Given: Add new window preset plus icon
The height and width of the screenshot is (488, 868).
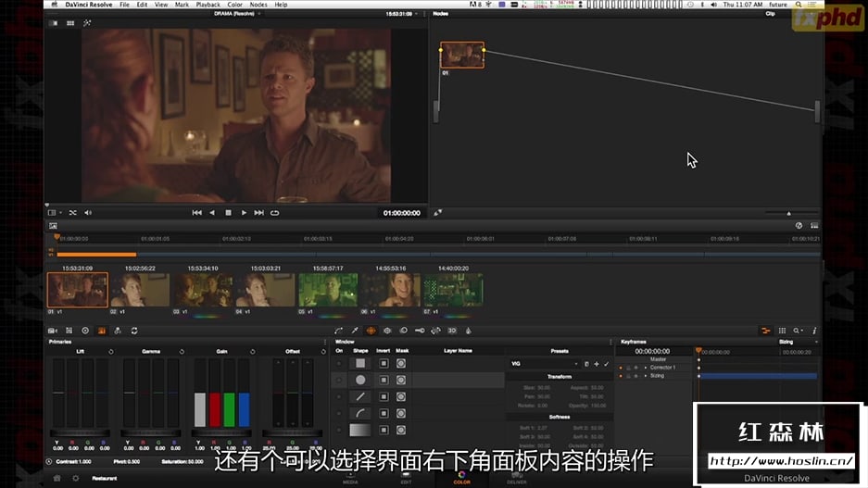Looking at the screenshot, I should click(597, 364).
